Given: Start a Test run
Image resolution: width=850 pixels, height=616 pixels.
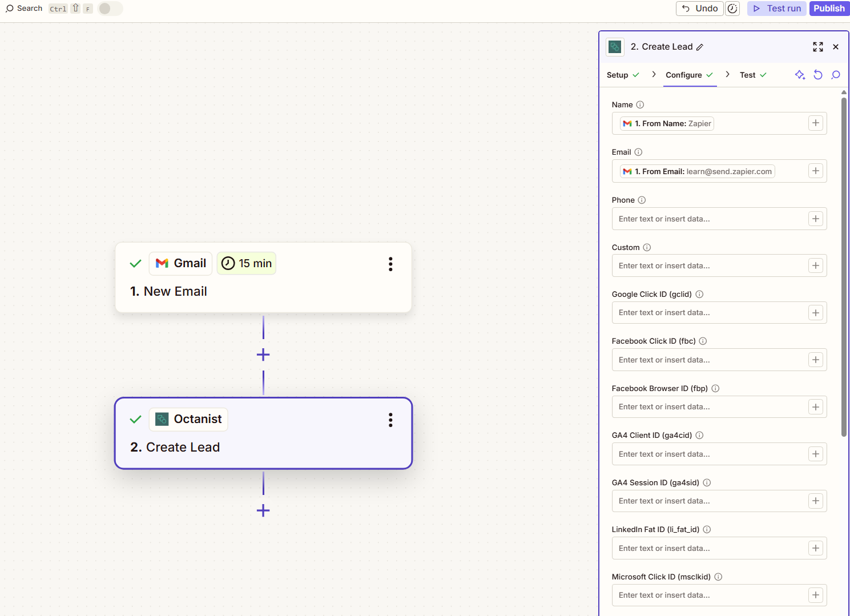Looking at the screenshot, I should click(776, 9).
